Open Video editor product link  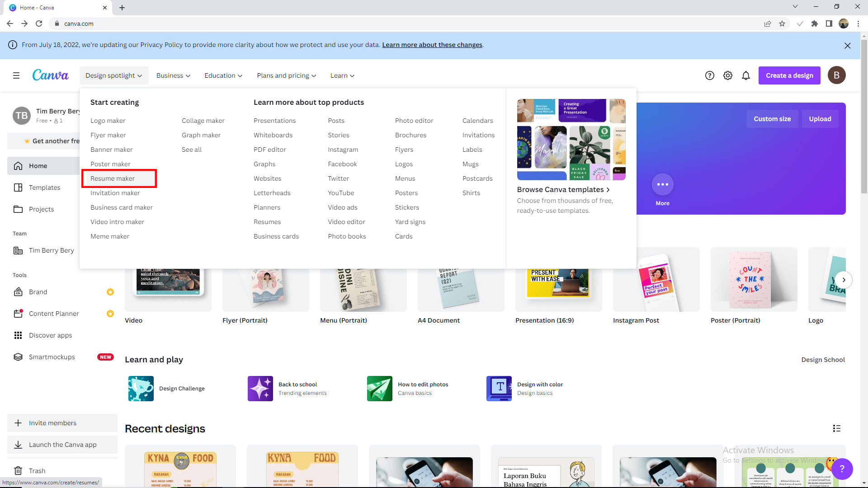[346, 222]
